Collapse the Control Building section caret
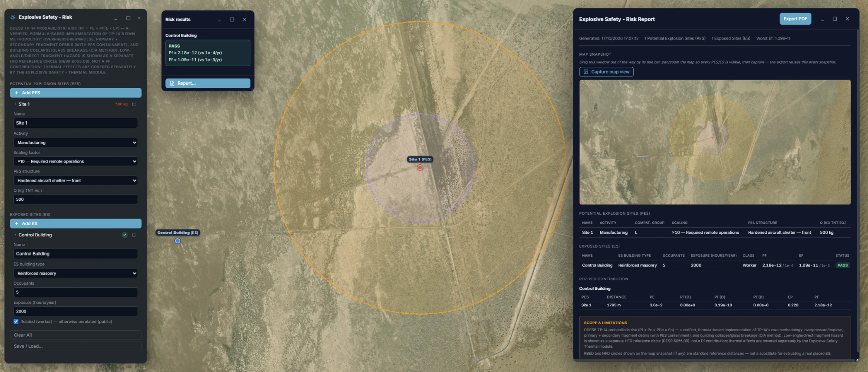 click(x=15, y=235)
